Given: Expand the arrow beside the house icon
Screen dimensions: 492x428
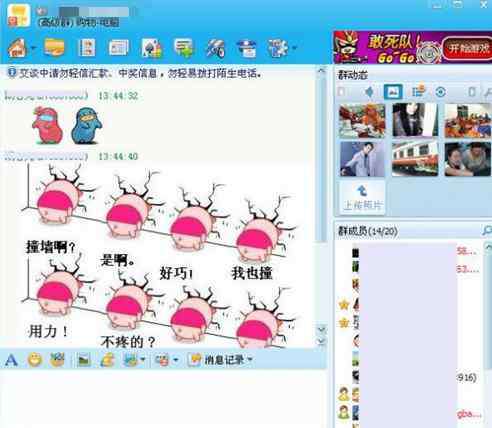Looking at the screenshot, I should pos(33,48).
